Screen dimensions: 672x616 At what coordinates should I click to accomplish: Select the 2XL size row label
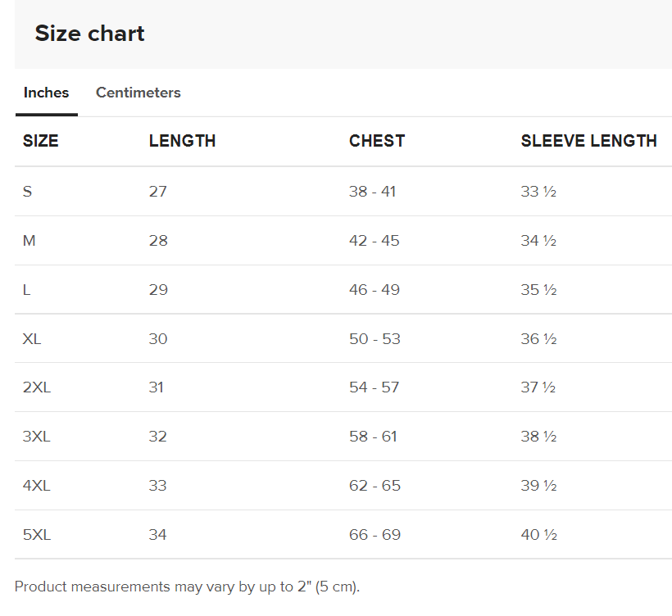(x=37, y=387)
